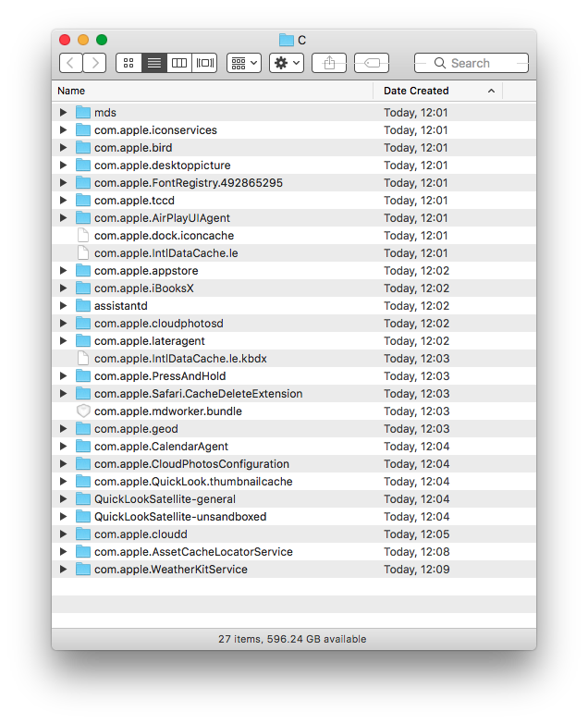
Task: Expand the com.apple.WeatherKitService folder
Action: pyautogui.click(x=63, y=569)
